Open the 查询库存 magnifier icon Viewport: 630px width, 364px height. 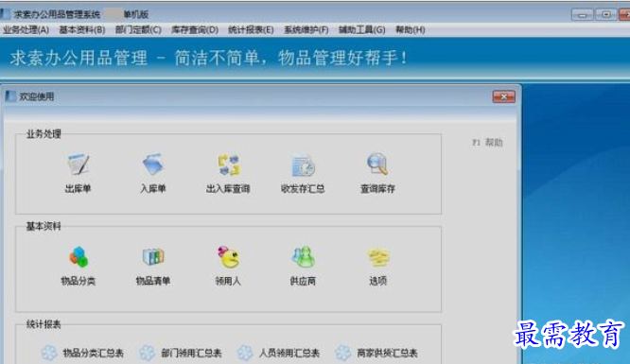tap(377, 164)
